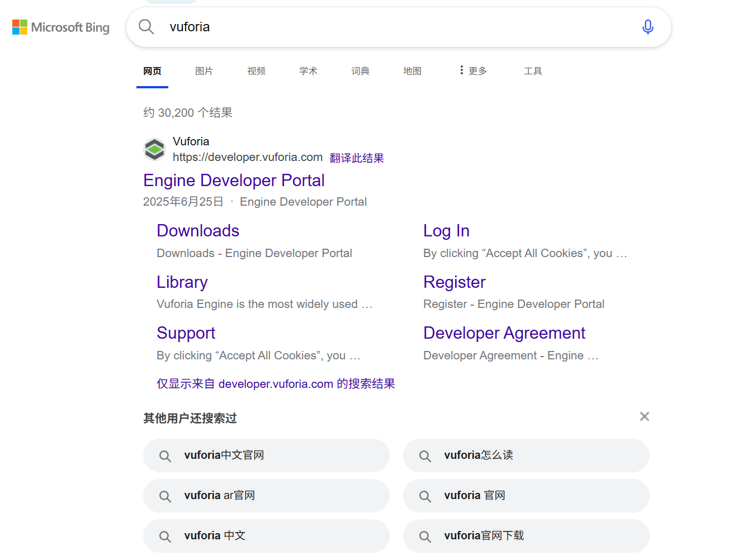Click magnifier icon next to vuforia ar官网
Screen dimensions: 743x560
coord(165,496)
